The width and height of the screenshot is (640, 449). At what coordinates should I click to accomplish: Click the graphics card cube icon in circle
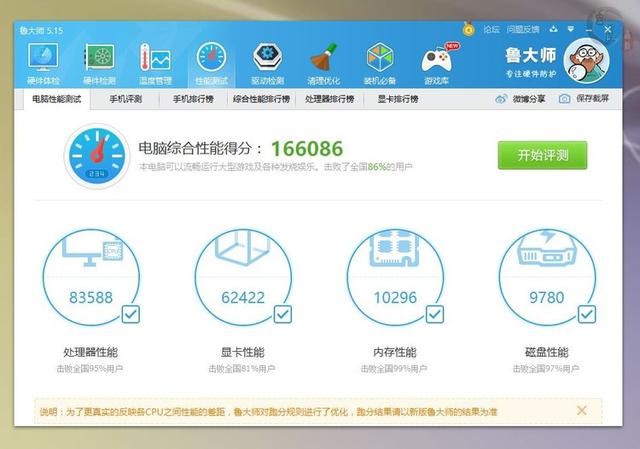(x=243, y=247)
